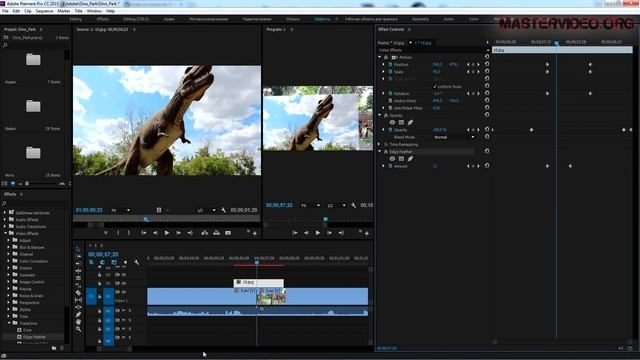Select Edge Feather effect in Effects list
The width and height of the screenshot is (640, 360).
[34, 337]
